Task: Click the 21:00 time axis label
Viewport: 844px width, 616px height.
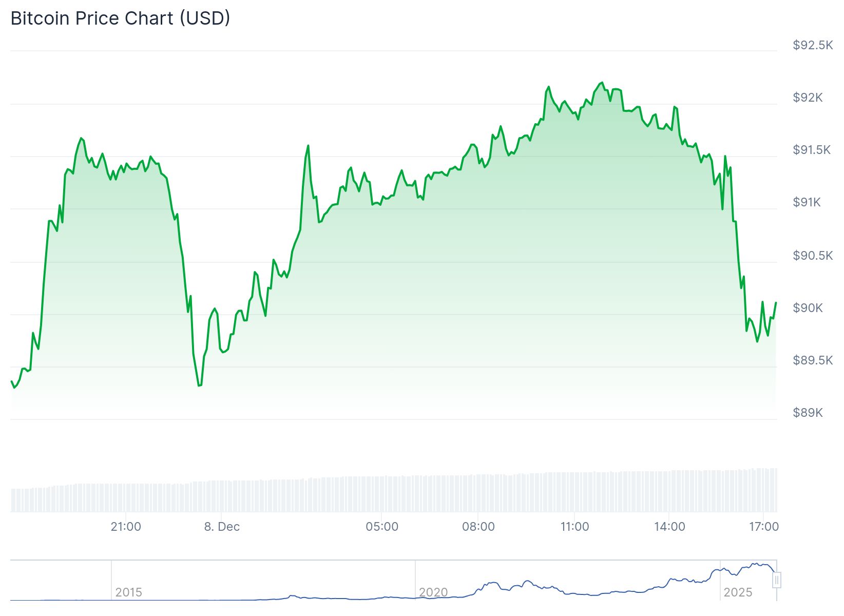Action: coord(126,527)
